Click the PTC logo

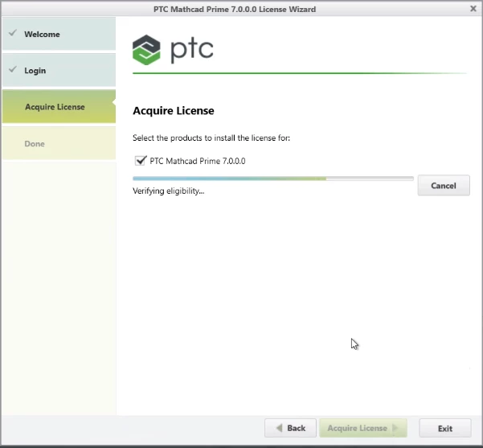point(173,49)
